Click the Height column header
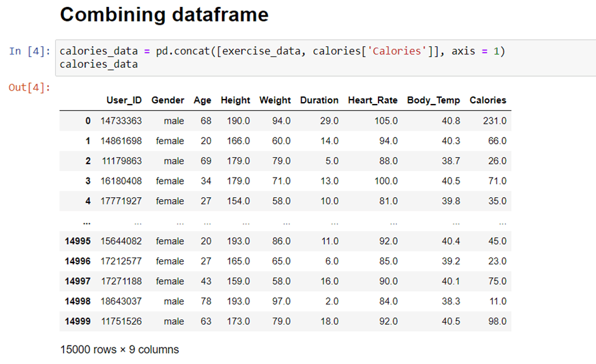This screenshot has width=596, height=364. coord(235,100)
